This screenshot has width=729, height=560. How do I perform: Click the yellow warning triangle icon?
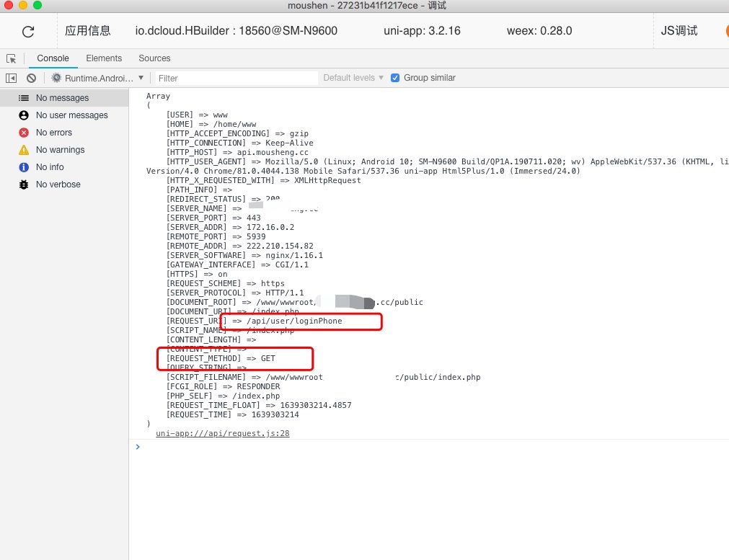(24, 150)
